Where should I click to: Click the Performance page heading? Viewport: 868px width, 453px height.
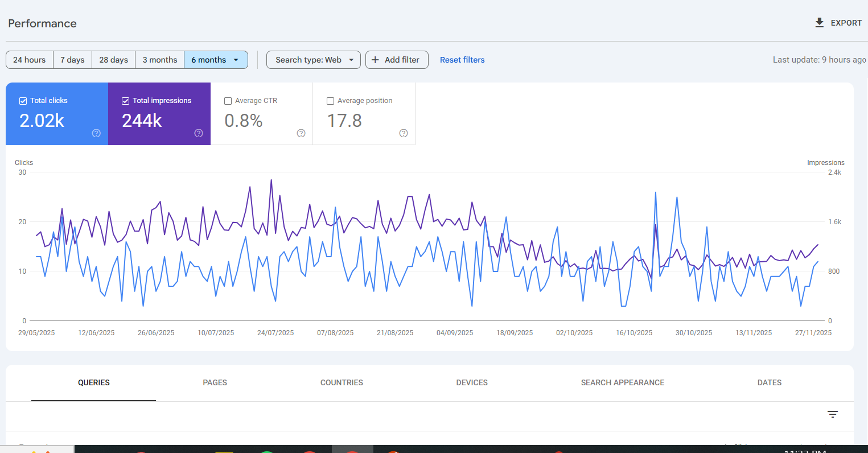click(x=42, y=23)
